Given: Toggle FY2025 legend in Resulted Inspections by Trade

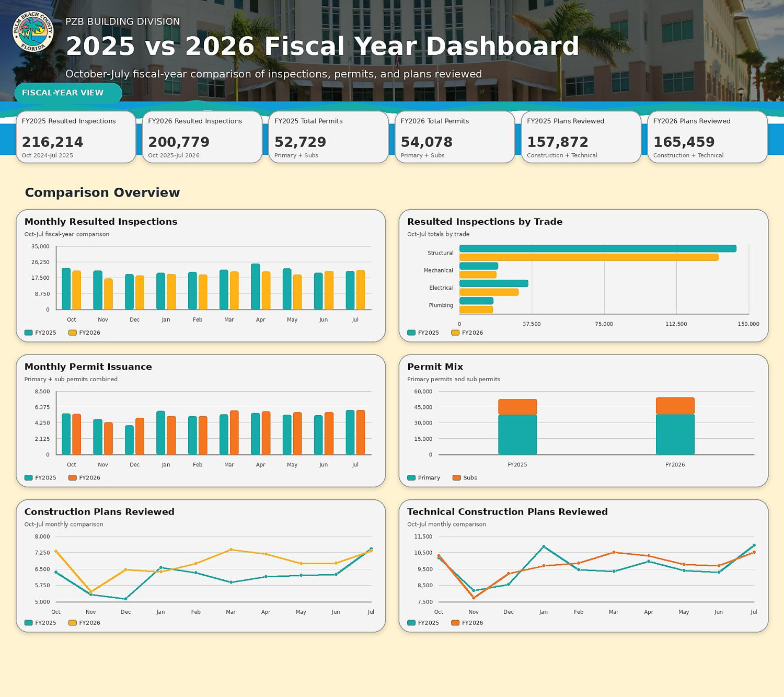Looking at the screenshot, I should (423, 333).
